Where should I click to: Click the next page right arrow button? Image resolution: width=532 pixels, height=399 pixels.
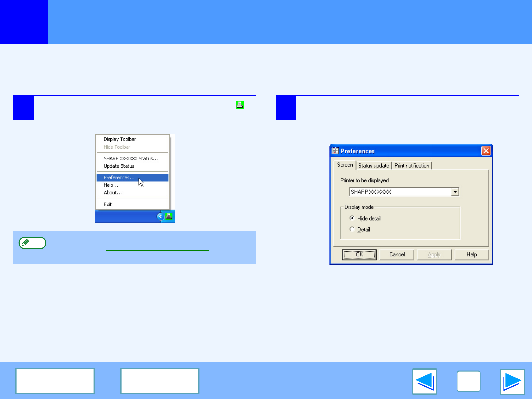(x=512, y=382)
